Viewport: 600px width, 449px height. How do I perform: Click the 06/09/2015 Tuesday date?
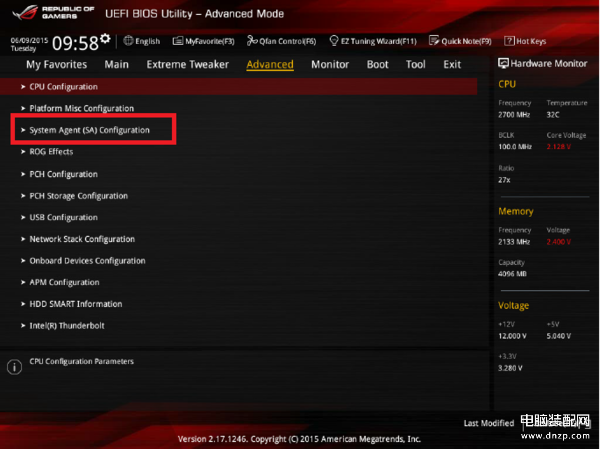coord(29,44)
